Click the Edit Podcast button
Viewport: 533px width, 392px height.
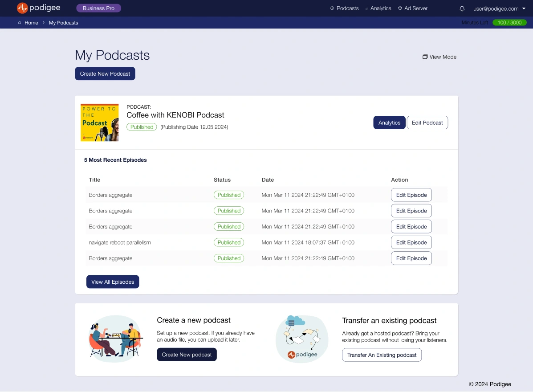tap(427, 123)
